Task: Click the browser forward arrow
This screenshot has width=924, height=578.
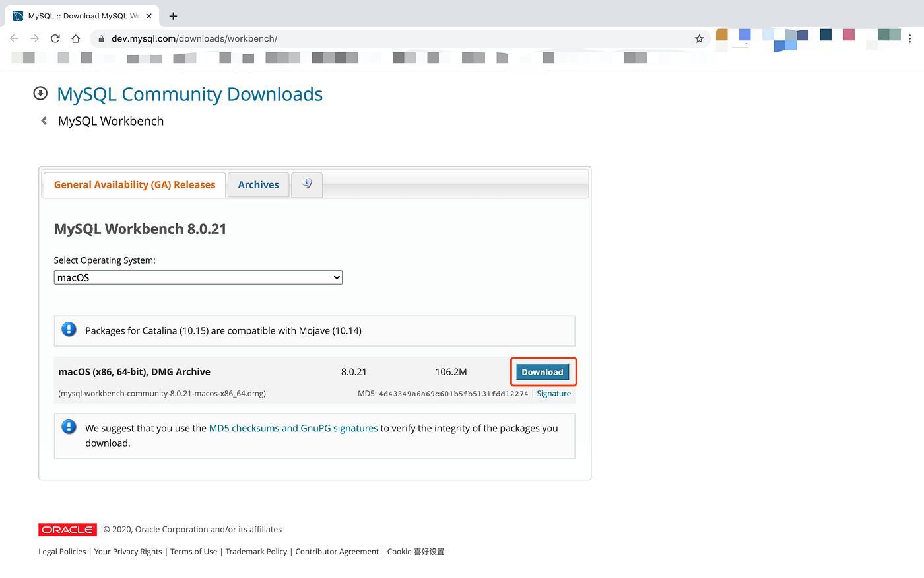Action: point(35,38)
